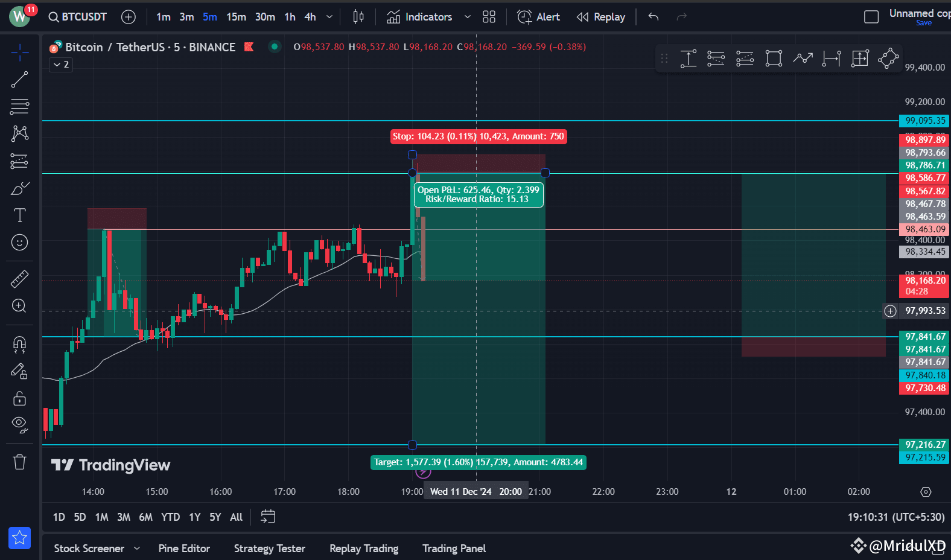Expand the timeframe interval dropdown
951x560 pixels.
point(329,17)
